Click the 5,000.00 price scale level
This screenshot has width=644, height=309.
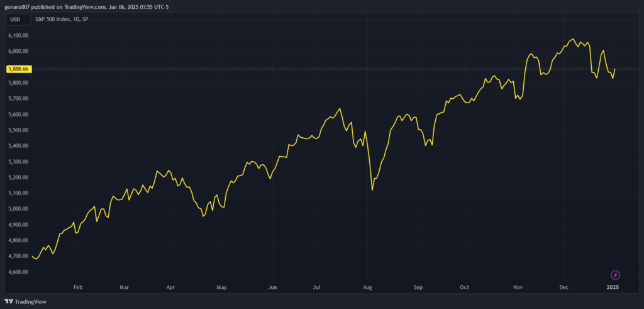[18, 209]
